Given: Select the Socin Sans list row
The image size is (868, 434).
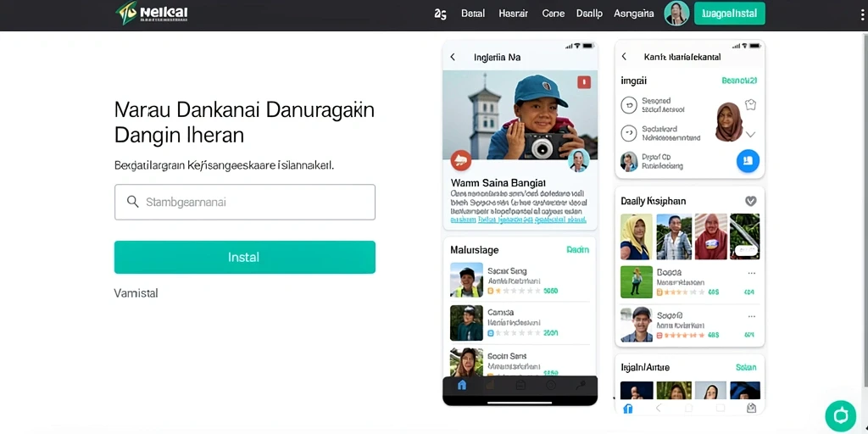Looking at the screenshot, I should [x=520, y=363].
